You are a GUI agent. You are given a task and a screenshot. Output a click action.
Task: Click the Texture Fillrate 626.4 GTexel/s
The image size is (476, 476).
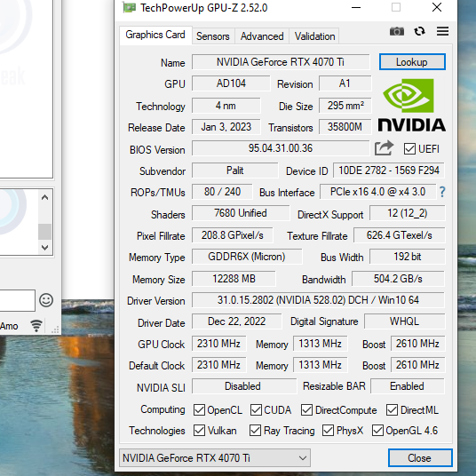click(x=400, y=235)
